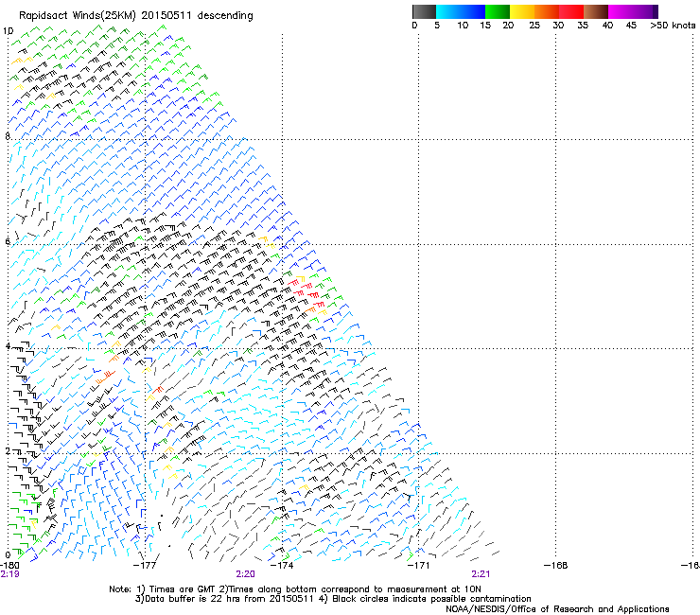This screenshot has width=700, height=615.
Task: Click the longitude "-177" axis label
Action: (145, 566)
